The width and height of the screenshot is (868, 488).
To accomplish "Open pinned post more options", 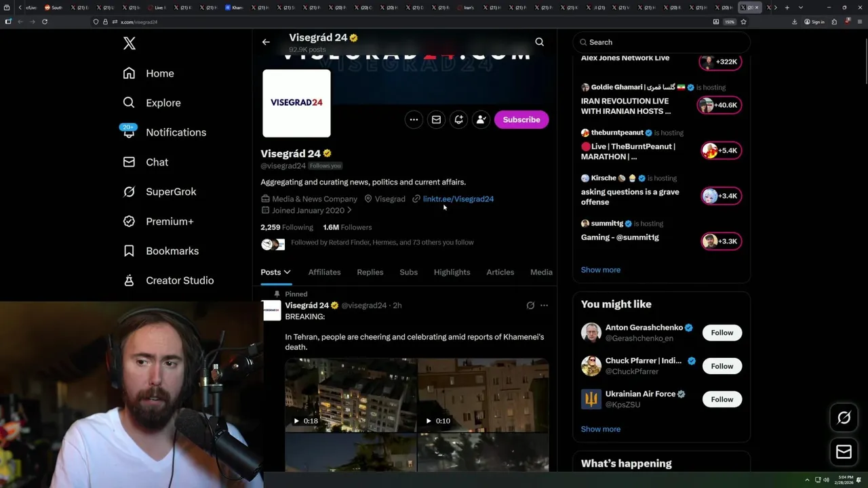I will coord(544,306).
